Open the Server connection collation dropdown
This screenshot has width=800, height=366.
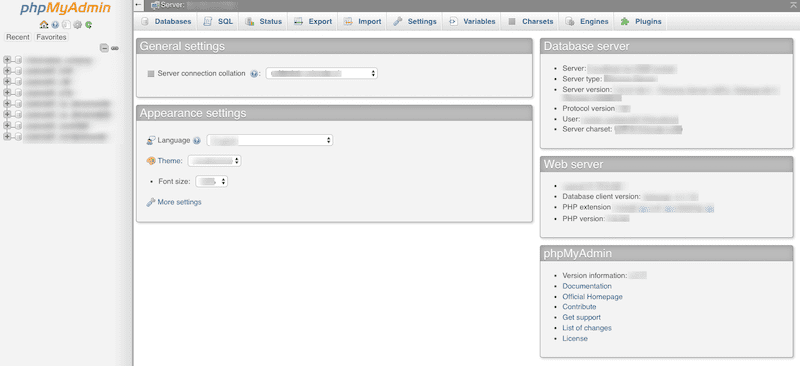(x=321, y=74)
